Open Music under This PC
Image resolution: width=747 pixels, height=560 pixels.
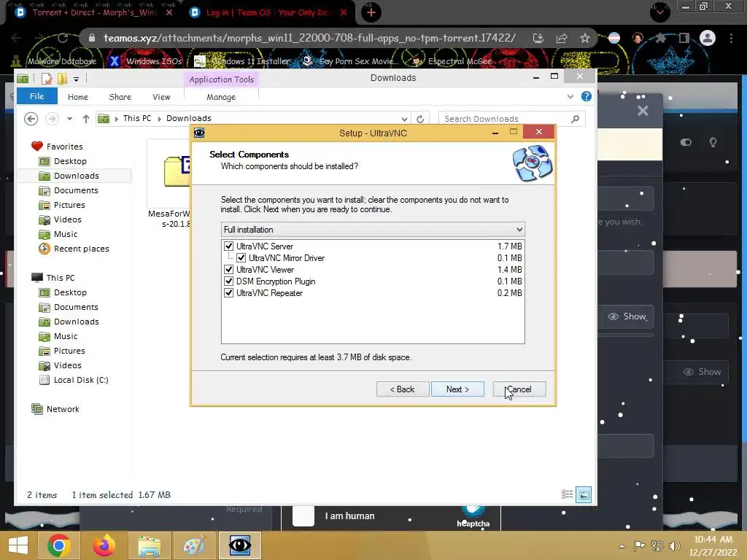(66, 336)
